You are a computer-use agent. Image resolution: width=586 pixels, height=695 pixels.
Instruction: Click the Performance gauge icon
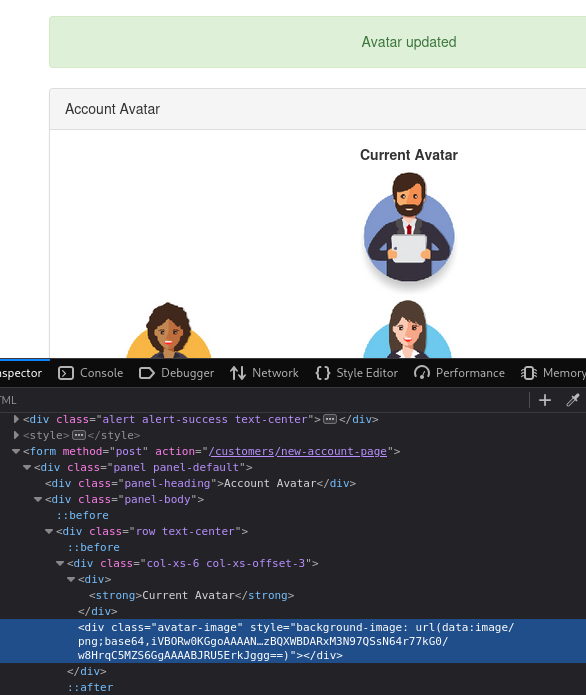coord(422,373)
